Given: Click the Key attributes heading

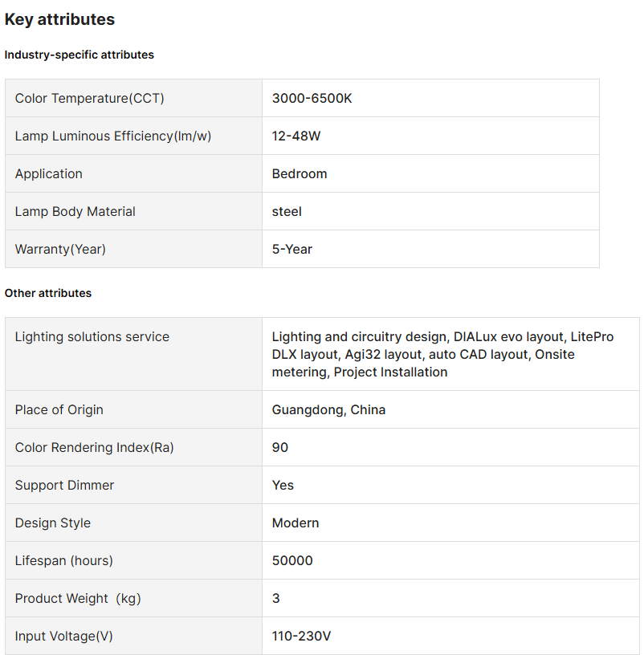Looking at the screenshot, I should pyautogui.click(x=59, y=19).
